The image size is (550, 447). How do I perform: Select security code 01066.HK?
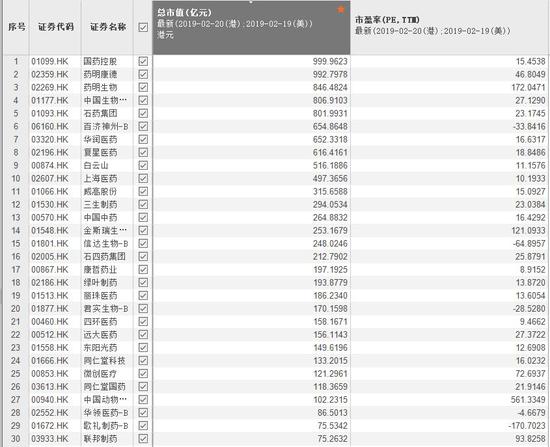click(50, 191)
